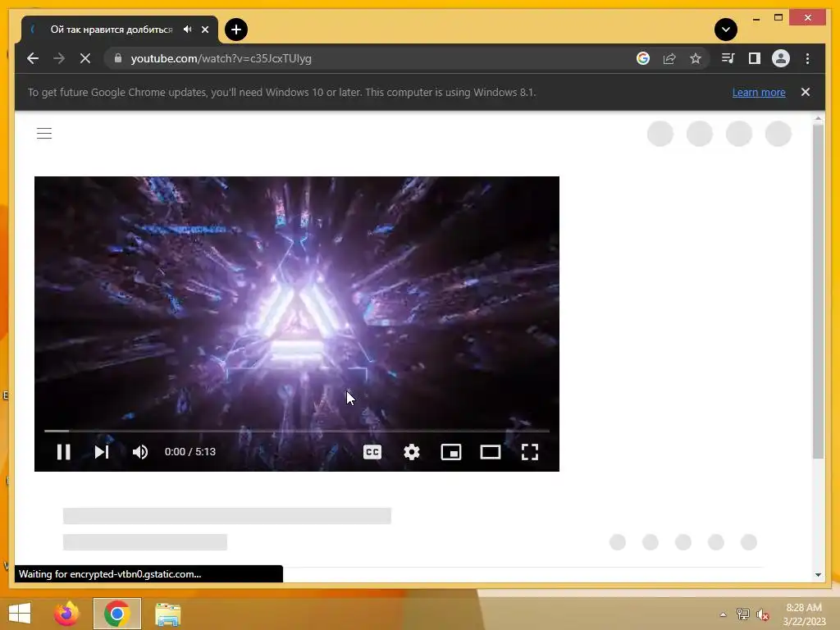
Task: Click the page vertical scrollbar
Action: point(818,292)
